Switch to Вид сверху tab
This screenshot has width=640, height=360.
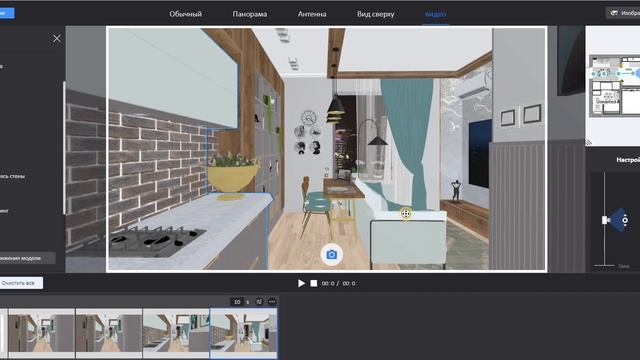pos(376,14)
